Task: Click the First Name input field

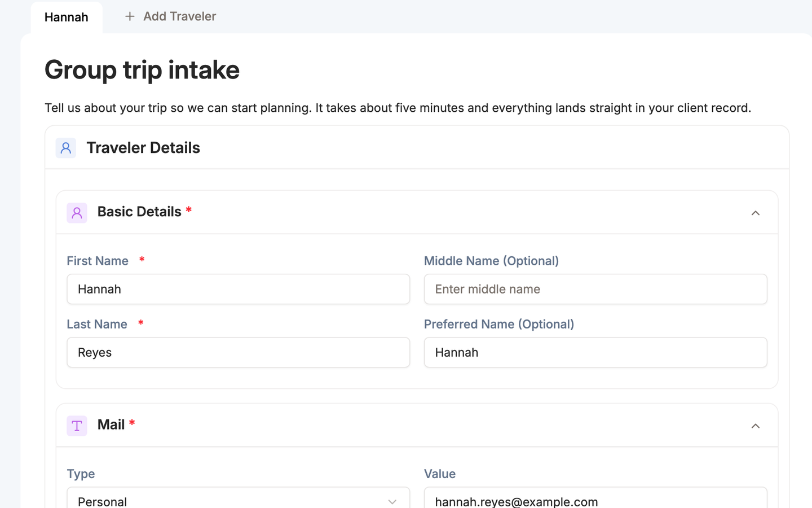Action: tap(239, 289)
